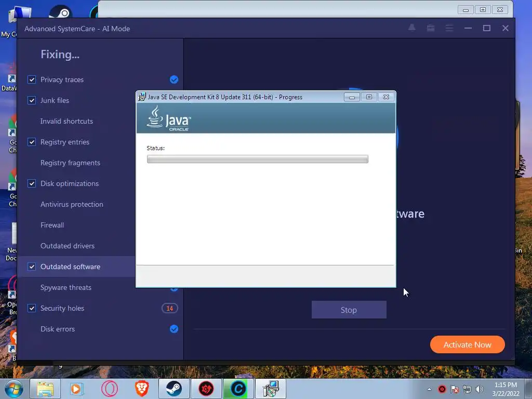The image size is (532, 399).
Task: Open the hamburger menu in Advanced SystemCare
Action: pos(449,28)
